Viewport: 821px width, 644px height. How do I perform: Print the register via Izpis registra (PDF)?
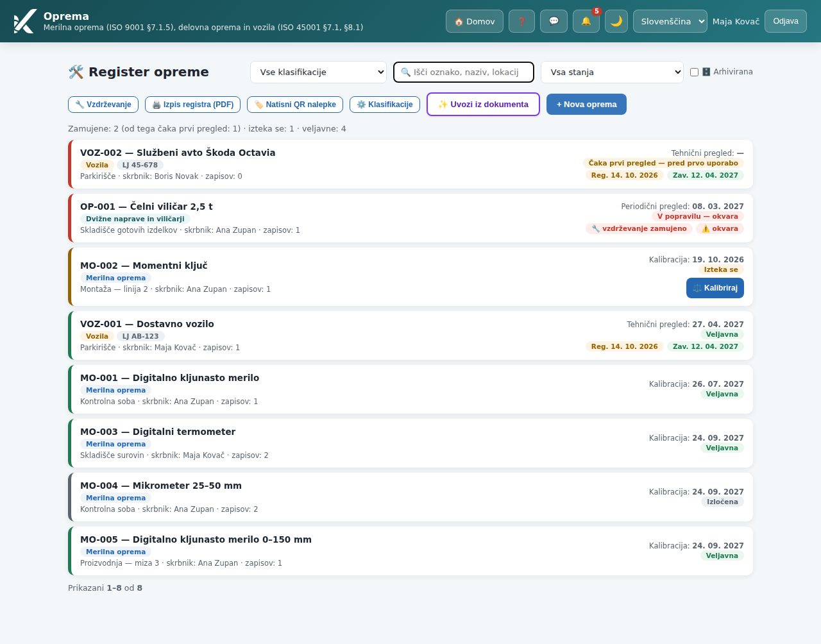[x=193, y=105]
